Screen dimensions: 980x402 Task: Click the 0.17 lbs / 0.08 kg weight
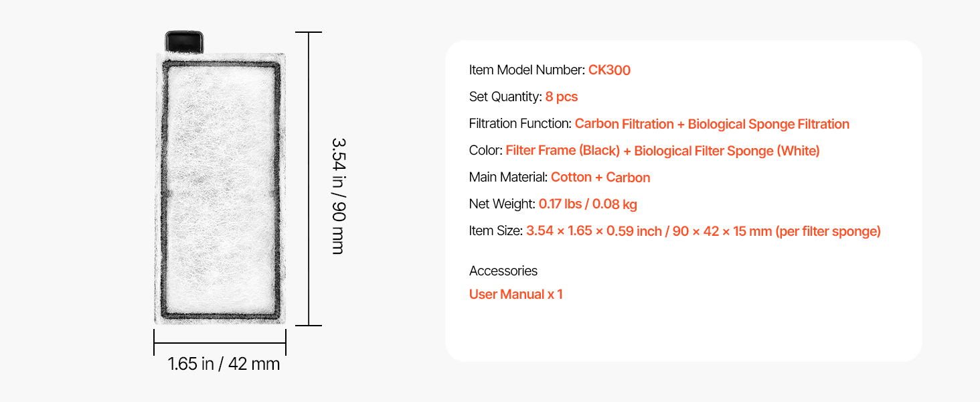coord(588,204)
